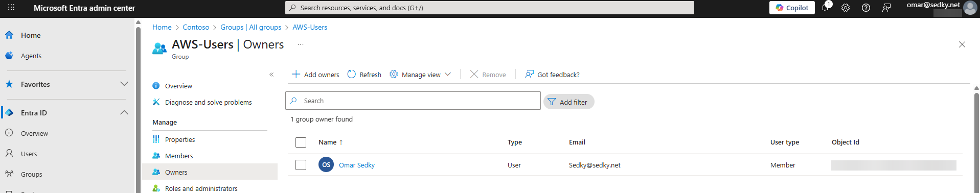
Task: Open the more options ellipsis by title
Action: [301, 44]
